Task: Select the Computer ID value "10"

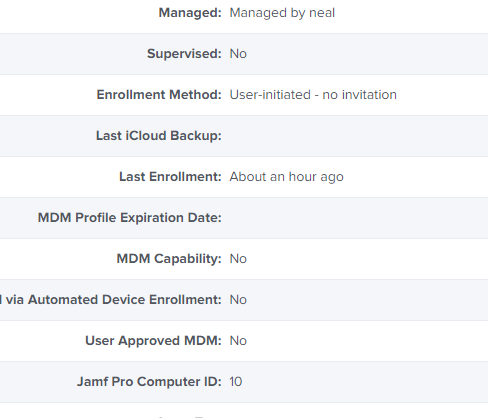Action: [x=236, y=382]
